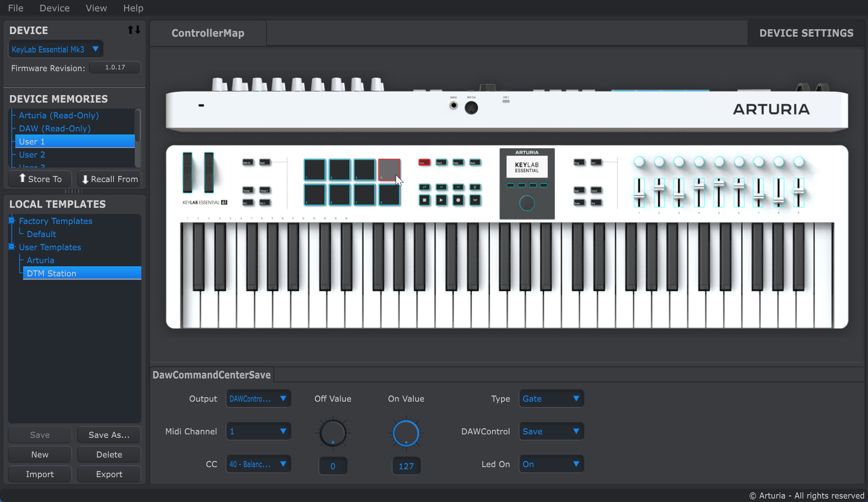Screen dimensions: 868x502
Task: Open the Midi Channel dropdown
Action: click(258, 431)
